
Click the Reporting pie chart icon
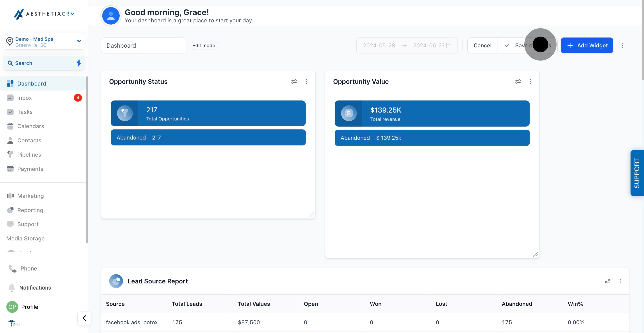coord(10,210)
